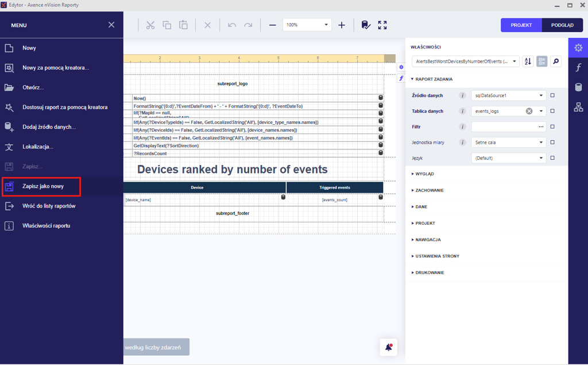The height and width of the screenshot is (365, 588).
Task: Click the Undo arrow icon
Action: coord(232,25)
